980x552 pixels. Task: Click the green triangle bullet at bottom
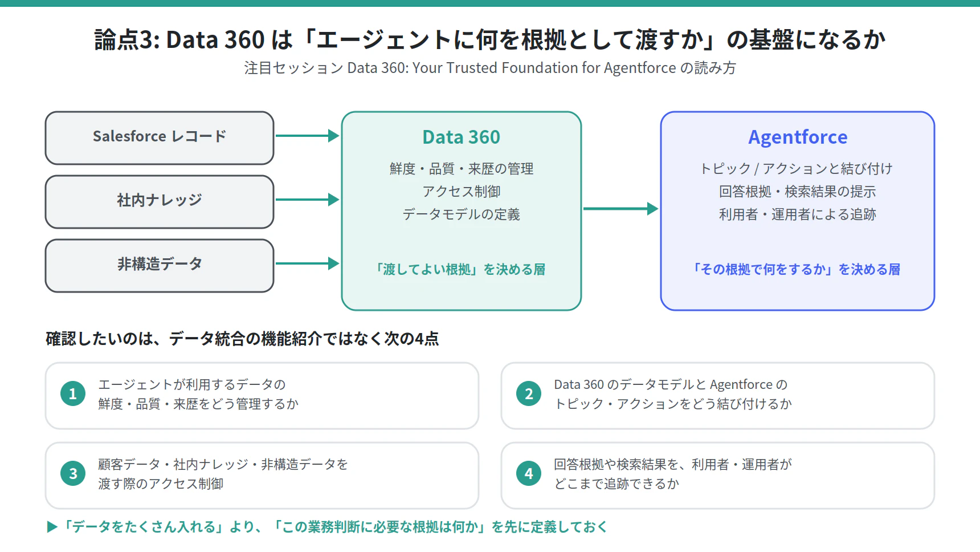[x=52, y=527]
